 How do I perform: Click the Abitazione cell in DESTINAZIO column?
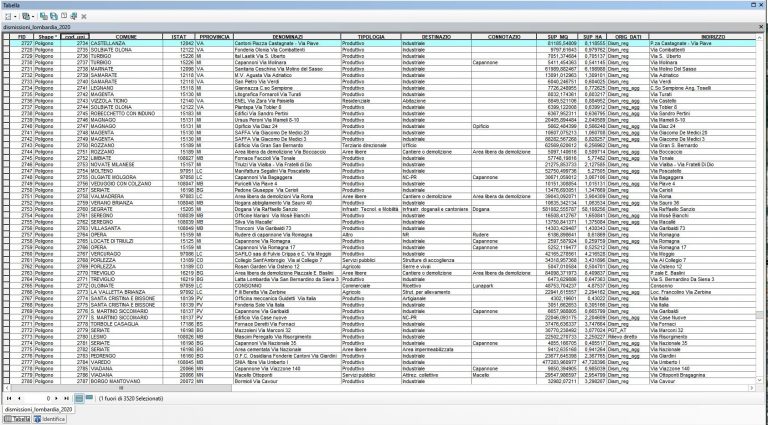tap(436, 101)
